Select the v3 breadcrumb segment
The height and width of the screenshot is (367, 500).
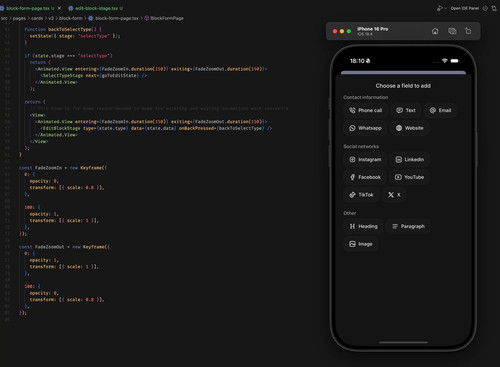point(51,18)
